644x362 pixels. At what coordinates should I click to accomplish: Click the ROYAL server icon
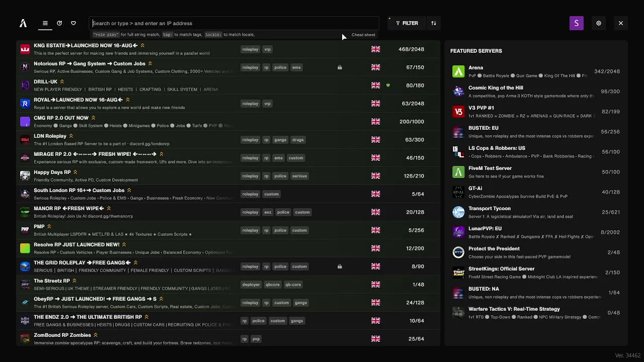click(x=25, y=104)
